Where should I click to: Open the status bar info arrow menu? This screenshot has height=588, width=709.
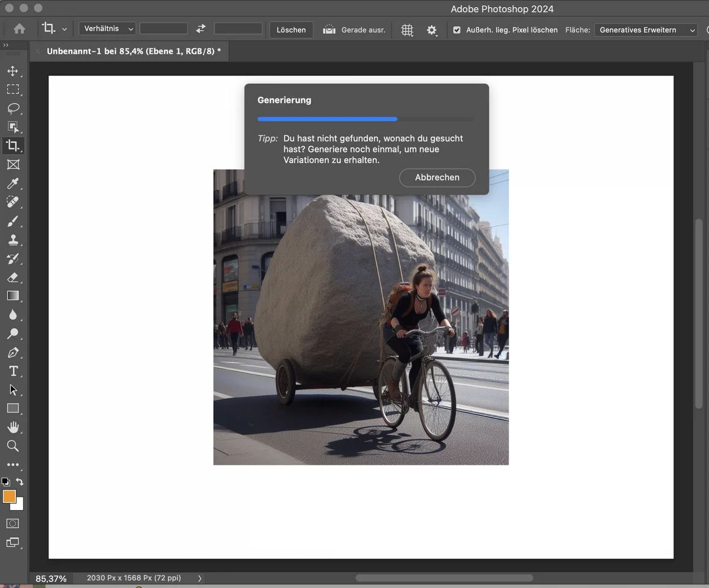click(x=200, y=578)
